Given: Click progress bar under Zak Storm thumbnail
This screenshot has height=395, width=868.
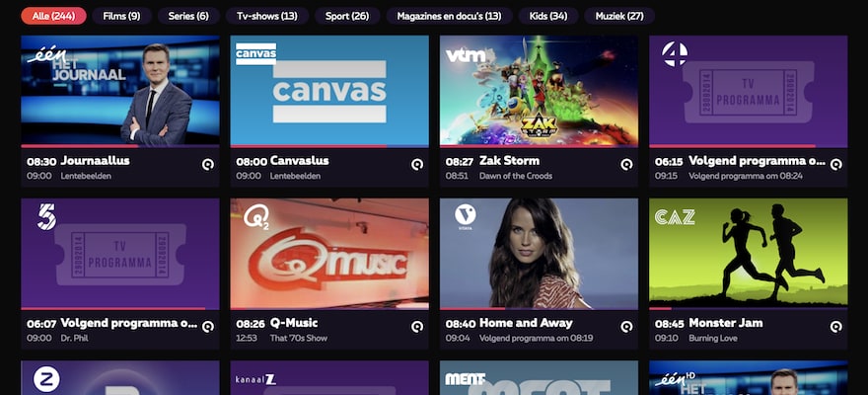Looking at the screenshot, I should pos(539,146).
